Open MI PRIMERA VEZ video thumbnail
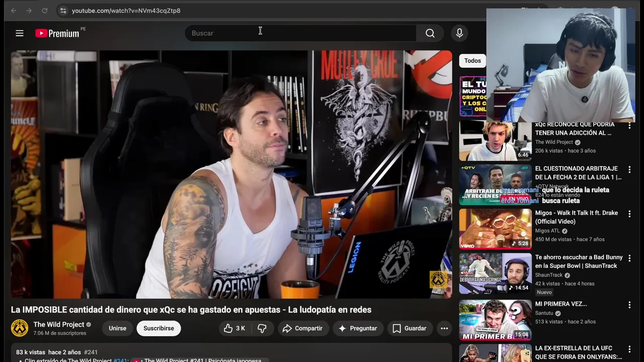The image size is (644, 362). point(495,320)
